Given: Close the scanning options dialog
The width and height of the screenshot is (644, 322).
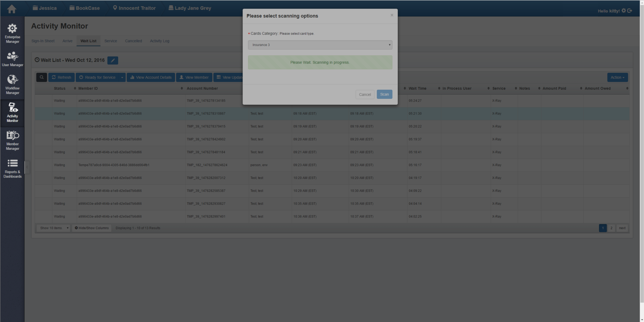Looking at the screenshot, I should tap(392, 15).
